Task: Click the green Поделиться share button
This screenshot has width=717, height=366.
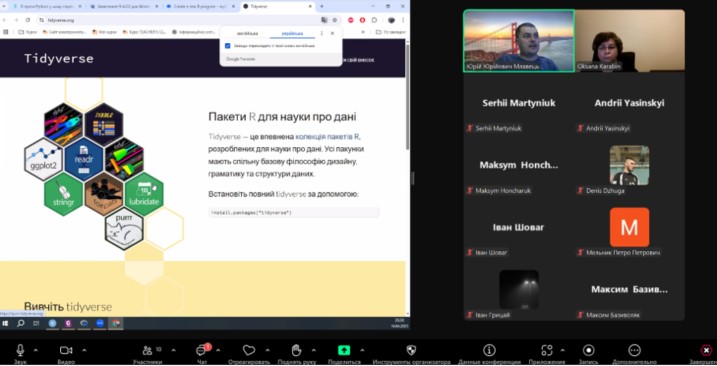Action: point(344,350)
